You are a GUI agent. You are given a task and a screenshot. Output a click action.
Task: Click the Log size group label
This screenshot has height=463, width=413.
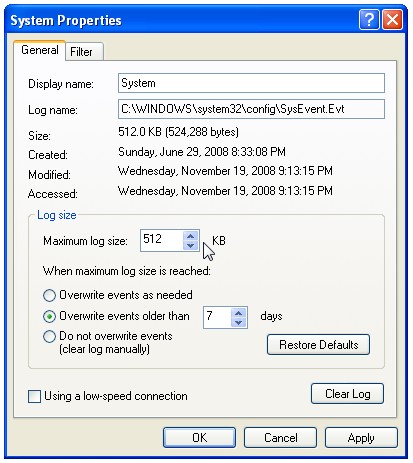pos(57,215)
